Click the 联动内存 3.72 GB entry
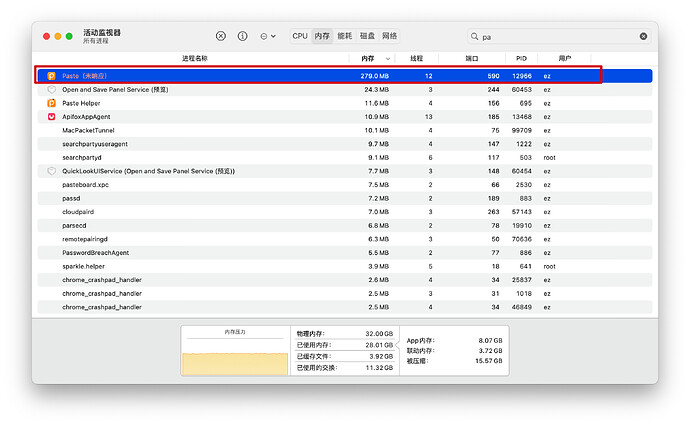This screenshot has height=426, width=690. click(454, 351)
